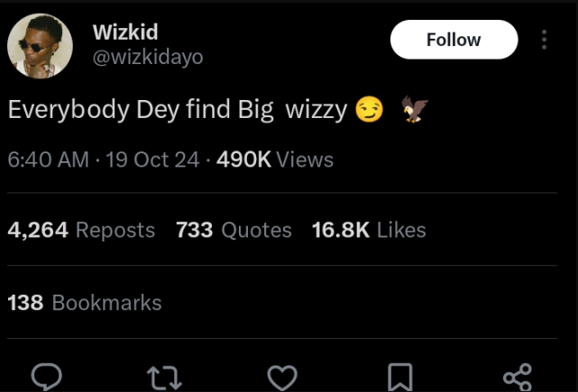Repost the tweet using the arrows icon
This screenshot has width=578, height=392.
click(165, 376)
